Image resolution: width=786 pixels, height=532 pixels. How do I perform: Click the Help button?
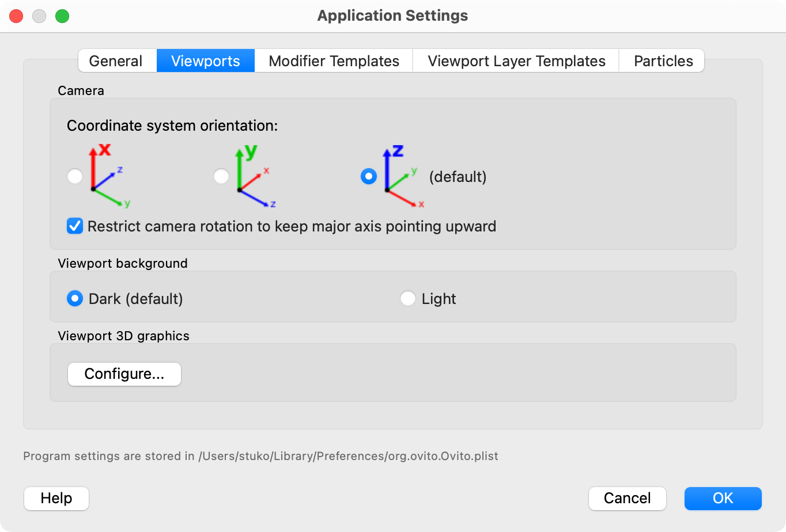click(x=56, y=499)
